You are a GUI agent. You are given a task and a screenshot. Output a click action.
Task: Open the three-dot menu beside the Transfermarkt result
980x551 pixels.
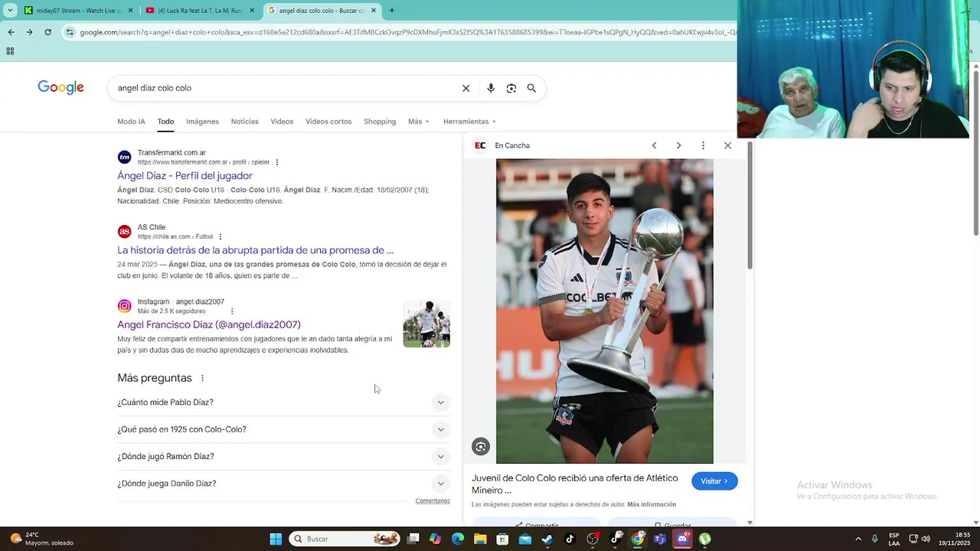[277, 162]
